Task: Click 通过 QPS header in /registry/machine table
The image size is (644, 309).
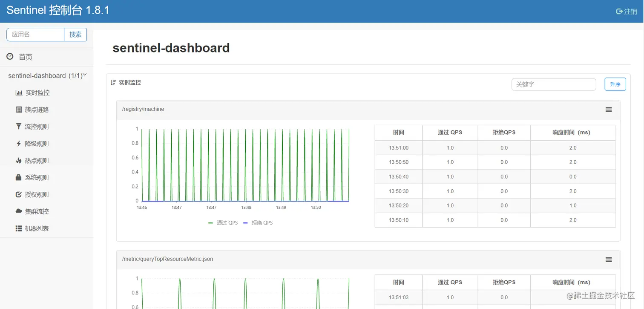Action: [450, 133]
